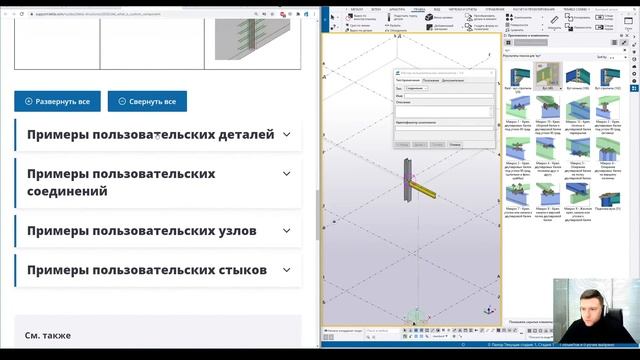Click the Переместить icon in ribbon
The image size is (640, 360).
[x=569, y=27]
